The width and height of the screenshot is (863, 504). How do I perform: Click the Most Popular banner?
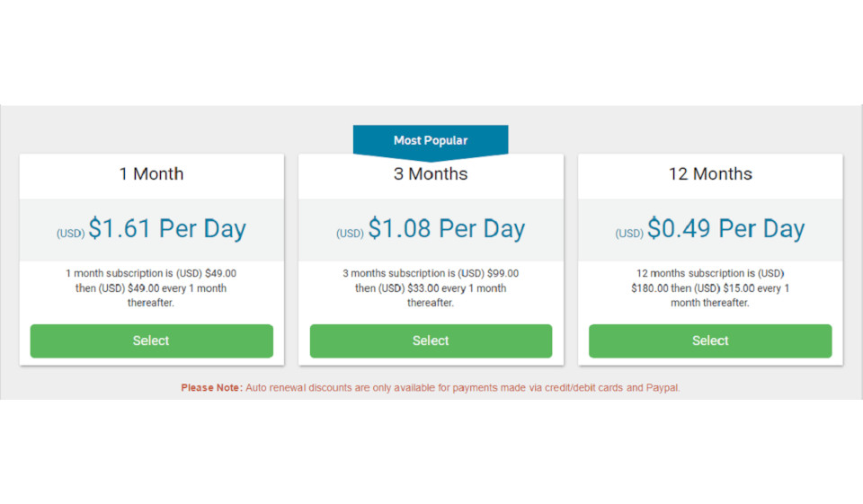431,141
